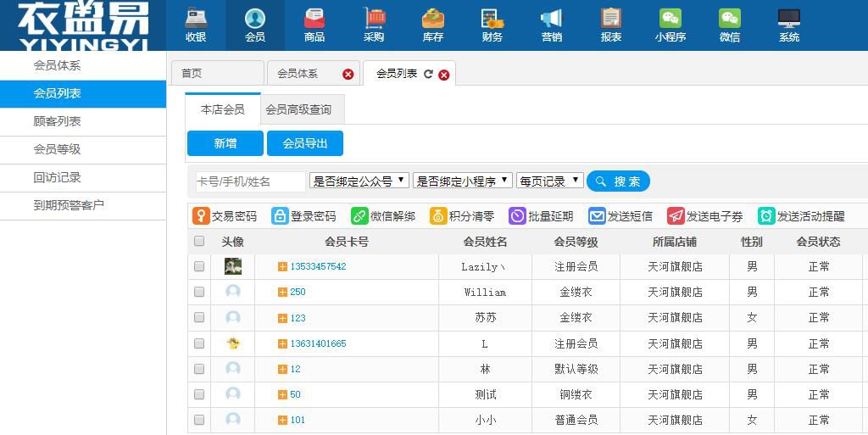Click the 发送短信 send SMS action
The height and width of the screenshot is (435, 868).
tap(620, 216)
